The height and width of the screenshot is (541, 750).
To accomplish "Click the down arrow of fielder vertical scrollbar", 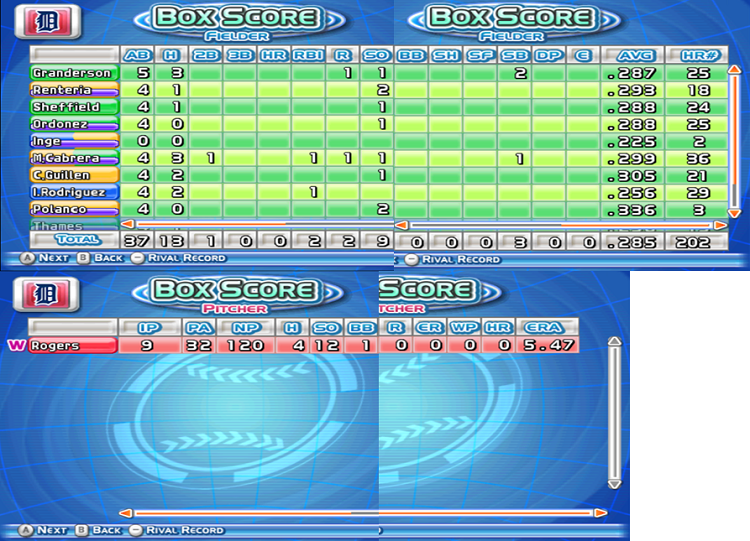I will click(x=734, y=213).
